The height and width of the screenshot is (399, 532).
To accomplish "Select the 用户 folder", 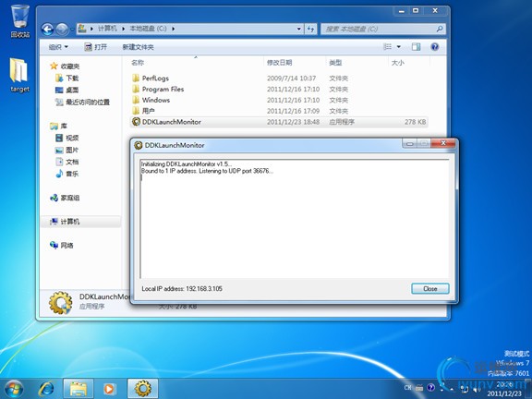I will (149, 111).
